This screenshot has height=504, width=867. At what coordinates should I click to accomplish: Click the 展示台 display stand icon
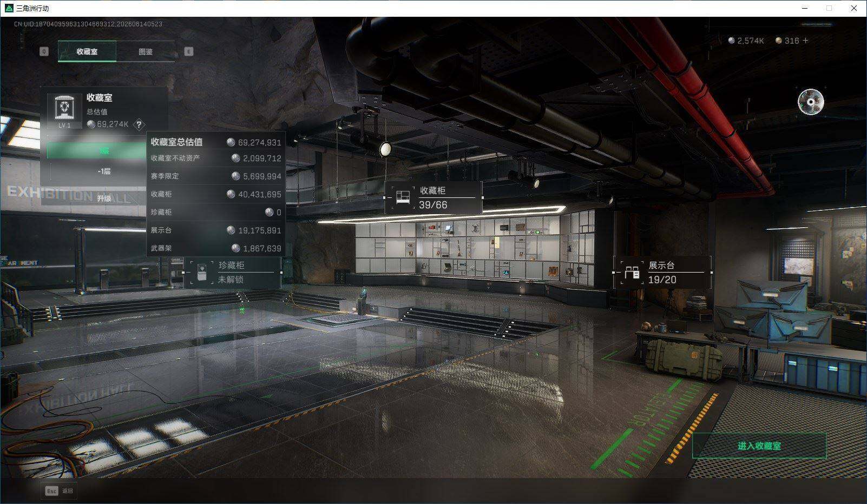point(632,272)
